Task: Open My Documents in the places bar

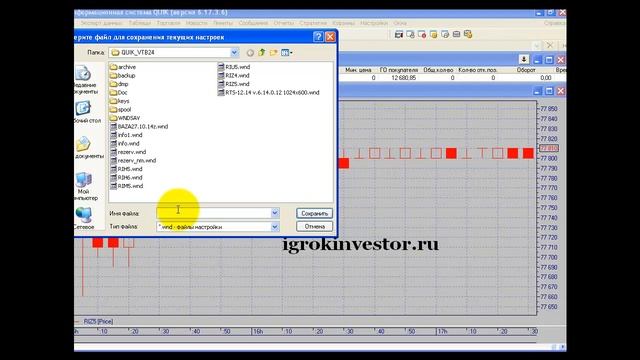Action: tap(85, 147)
